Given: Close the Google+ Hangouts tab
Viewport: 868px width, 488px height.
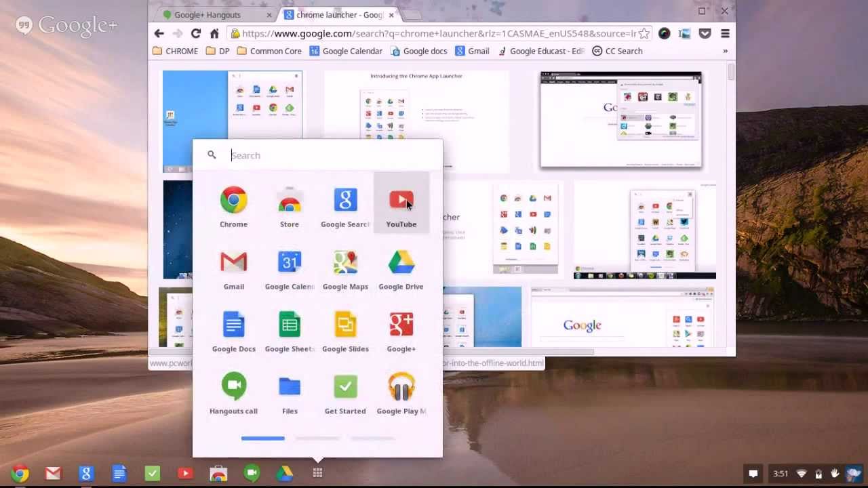Looking at the screenshot, I should [x=269, y=15].
